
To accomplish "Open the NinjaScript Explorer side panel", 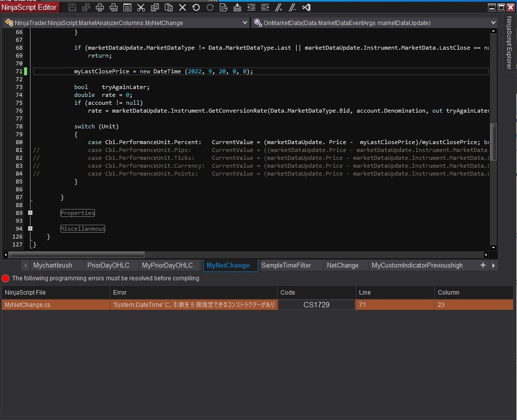I will click(509, 42).
